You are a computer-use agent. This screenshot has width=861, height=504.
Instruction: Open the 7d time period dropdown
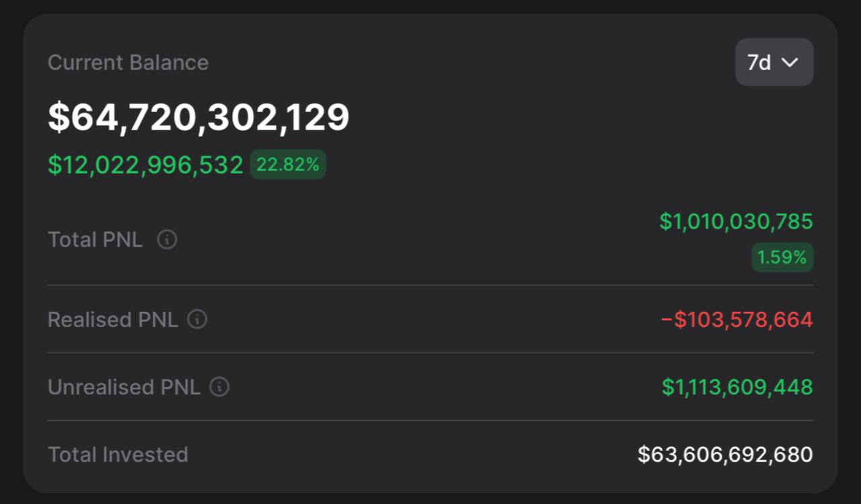pyautogui.click(x=774, y=62)
